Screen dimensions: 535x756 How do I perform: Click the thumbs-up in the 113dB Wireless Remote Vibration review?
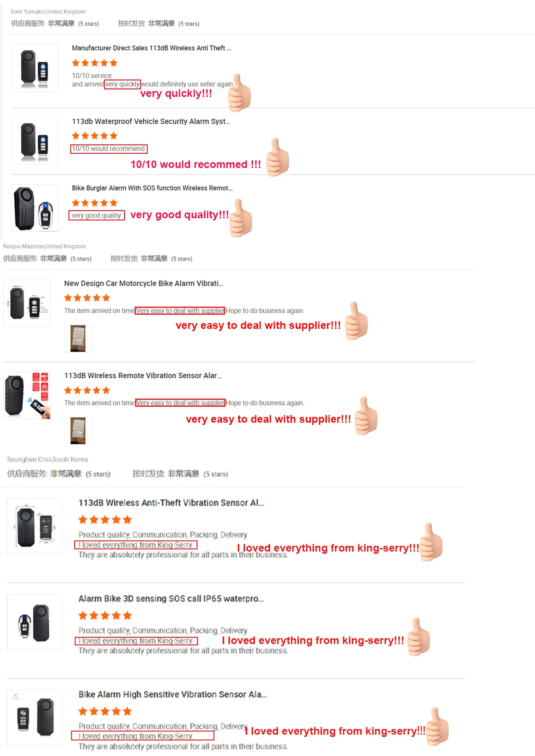(x=366, y=416)
